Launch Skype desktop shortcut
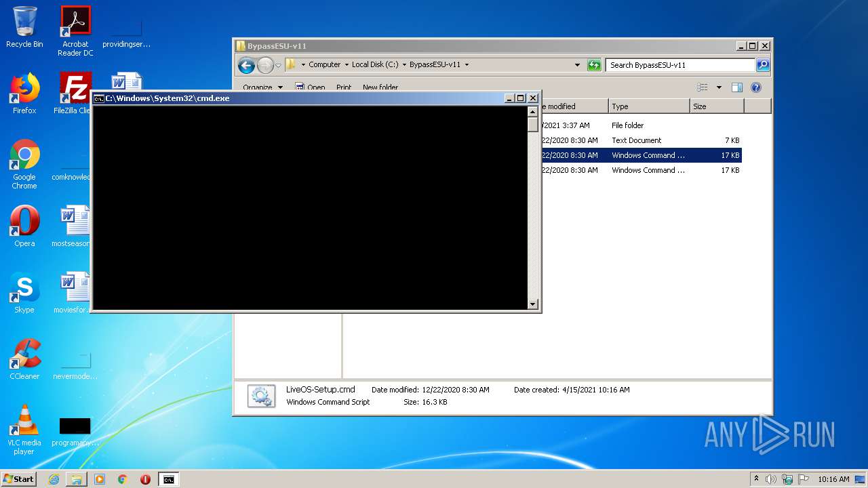This screenshot has width=868, height=488. point(24,293)
